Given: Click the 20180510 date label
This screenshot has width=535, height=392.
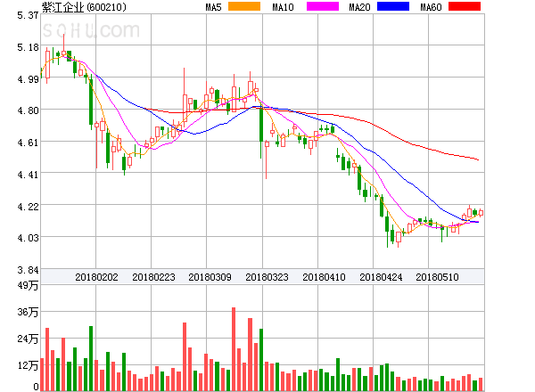Looking at the screenshot, I should coord(438,277).
